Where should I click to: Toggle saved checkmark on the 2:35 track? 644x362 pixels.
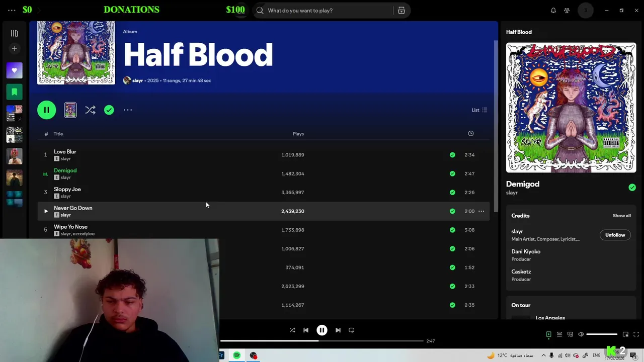pyautogui.click(x=452, y=305)
